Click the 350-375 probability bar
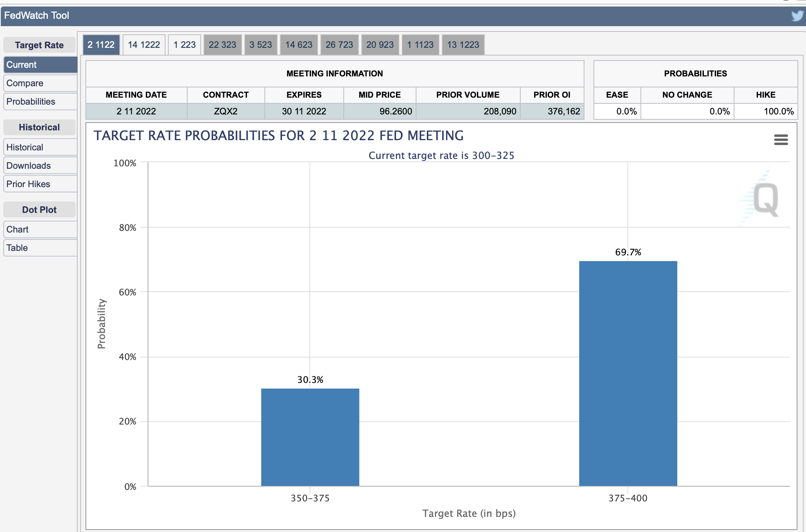806x532 pixels. (310, 437)
